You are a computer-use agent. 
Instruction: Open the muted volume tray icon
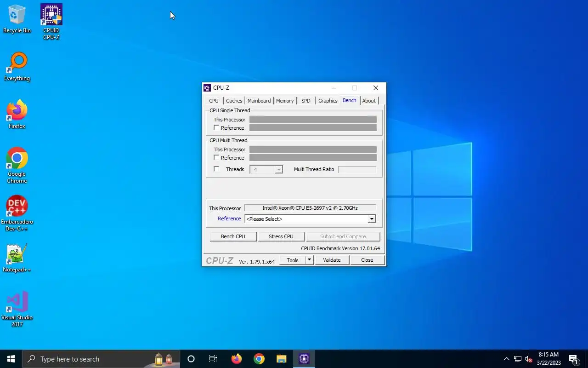pos(528,359)
